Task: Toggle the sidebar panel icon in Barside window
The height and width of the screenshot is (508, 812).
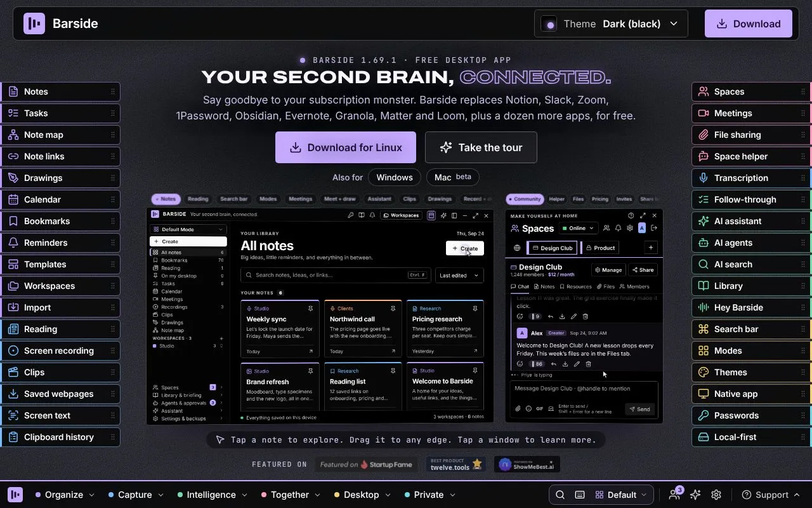Action: [x=454, y=215]
